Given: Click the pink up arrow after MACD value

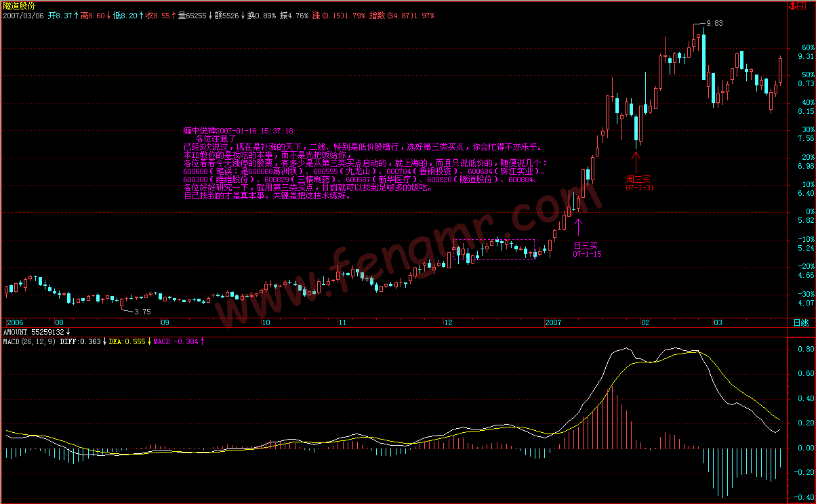Looking at the screenshot, I should pyautogui.click(x=202, y=341).
